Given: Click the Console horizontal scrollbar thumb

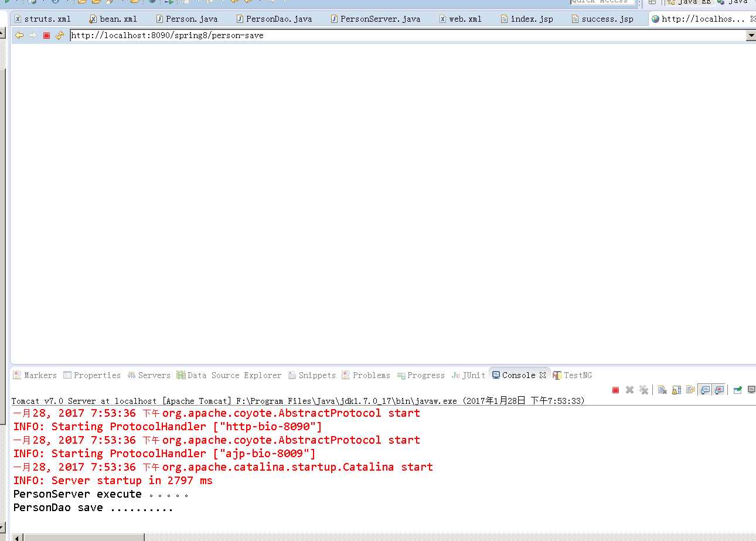Looking at the screenshot, I should click(x=83, y=537).
